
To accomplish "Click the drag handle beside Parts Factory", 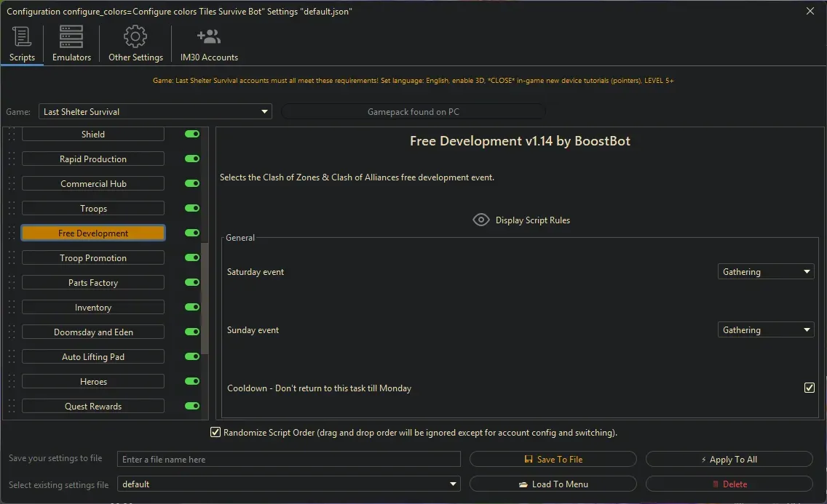I will [12, 283].
